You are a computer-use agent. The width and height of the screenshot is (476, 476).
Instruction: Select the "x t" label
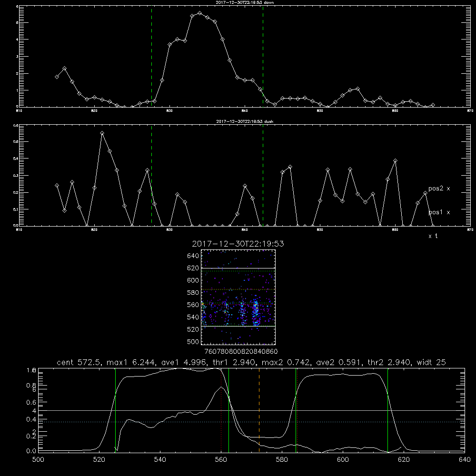[433, 236]
